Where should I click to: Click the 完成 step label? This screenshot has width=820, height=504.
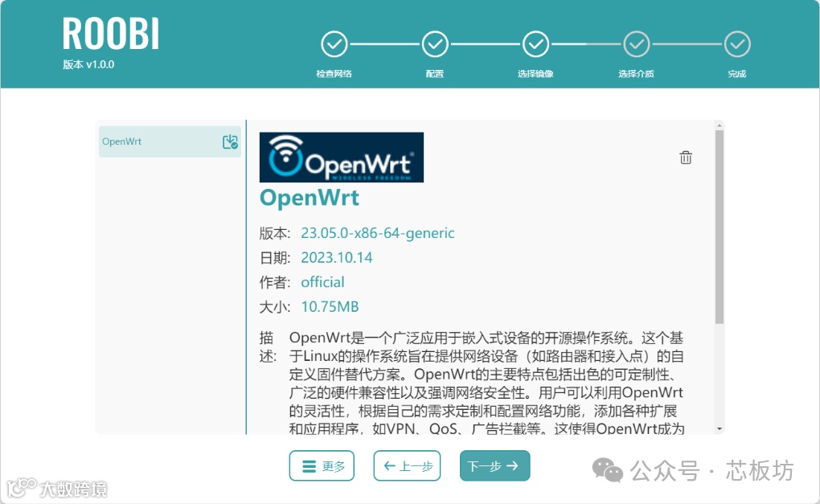737,74
